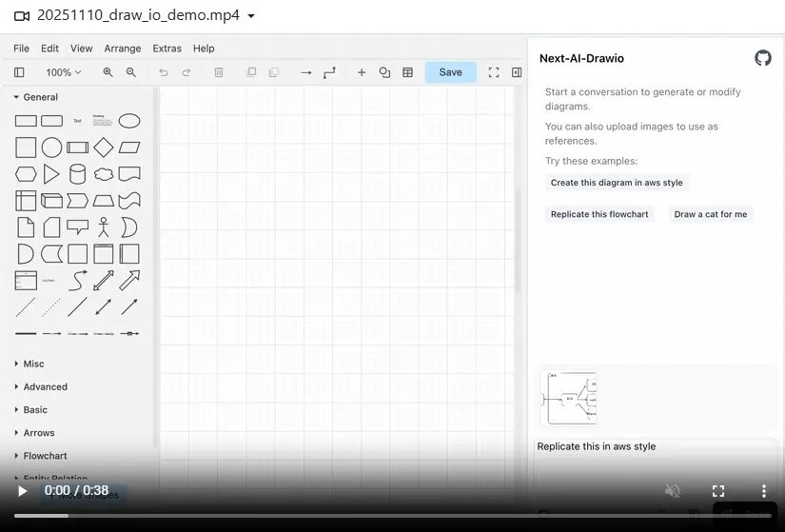785x532 pixels.
Task: Select the triangle shape in General
Action: [x=51, y=174]
